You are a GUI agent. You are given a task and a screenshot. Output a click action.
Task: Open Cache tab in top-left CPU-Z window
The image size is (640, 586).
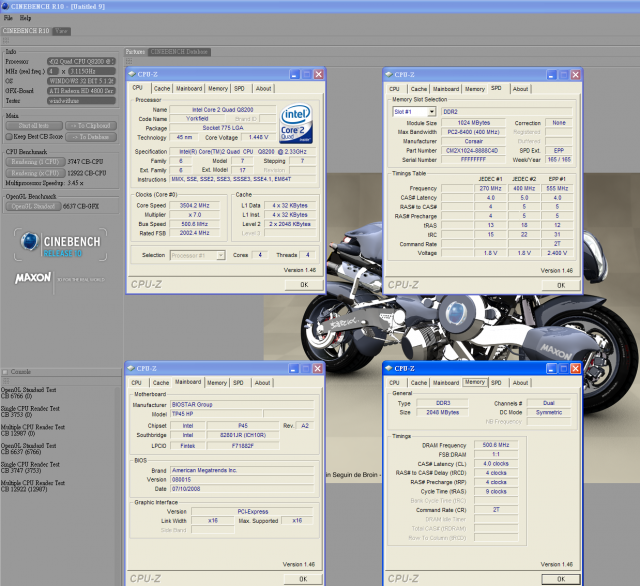pyautogui.click(x=162, y=89)
